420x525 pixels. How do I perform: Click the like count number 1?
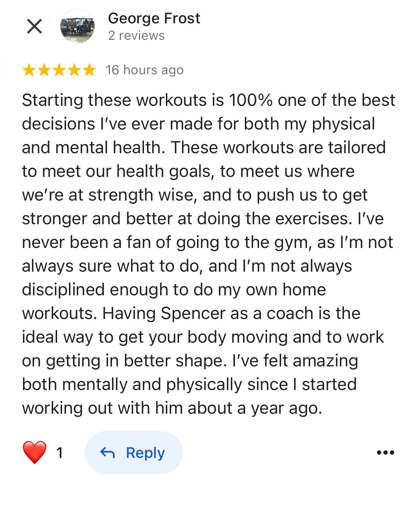[x=60, y=453]
